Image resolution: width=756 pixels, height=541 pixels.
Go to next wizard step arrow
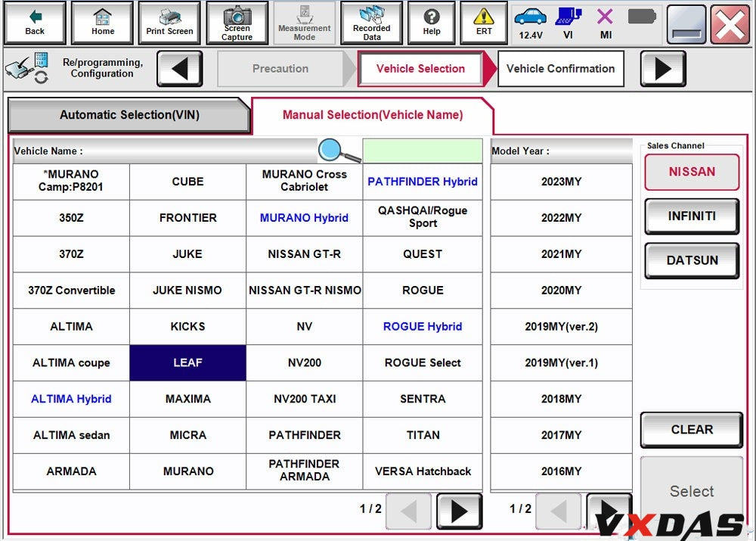tap(663, 69)
